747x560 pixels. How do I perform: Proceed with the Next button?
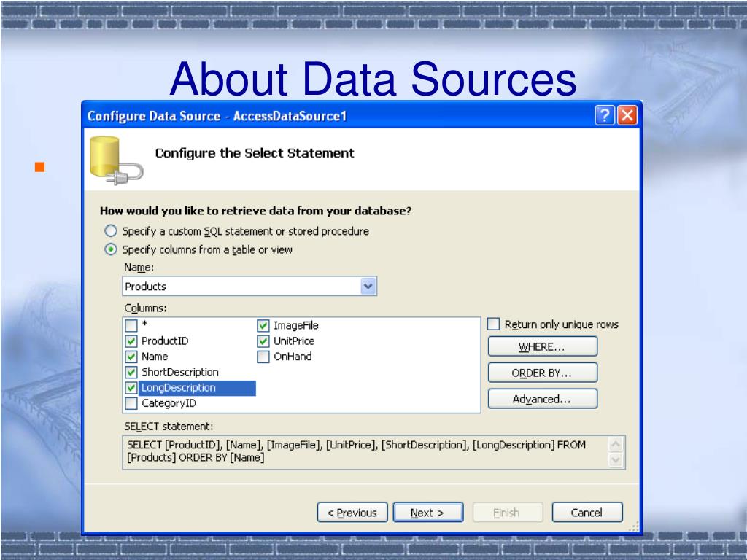click(x=427, y=513)
